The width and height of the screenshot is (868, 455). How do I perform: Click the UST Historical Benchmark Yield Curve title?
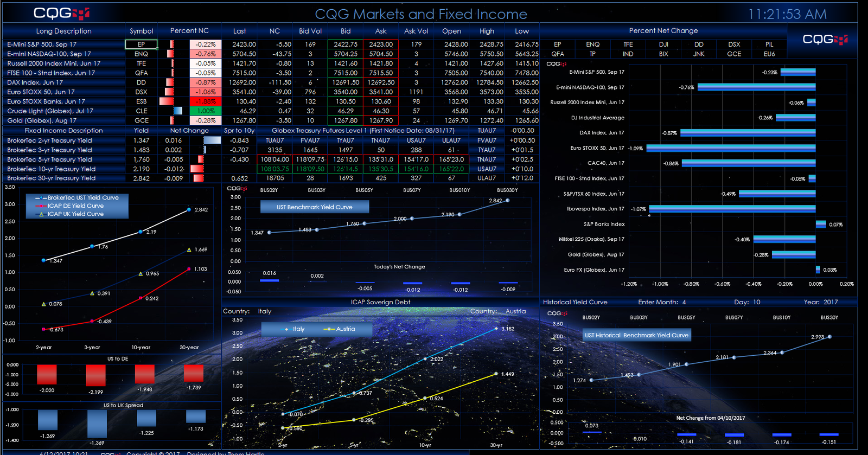636,335
